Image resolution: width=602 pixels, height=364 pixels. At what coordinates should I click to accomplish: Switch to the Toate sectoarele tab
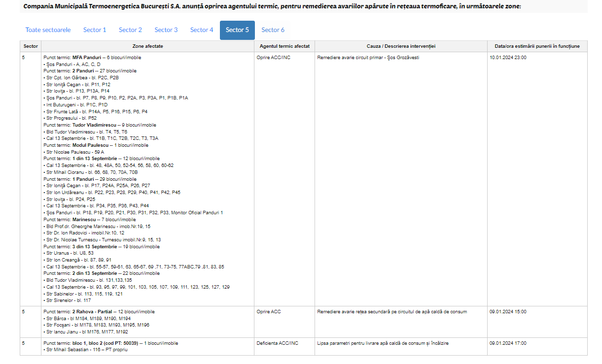pos(48,30)
